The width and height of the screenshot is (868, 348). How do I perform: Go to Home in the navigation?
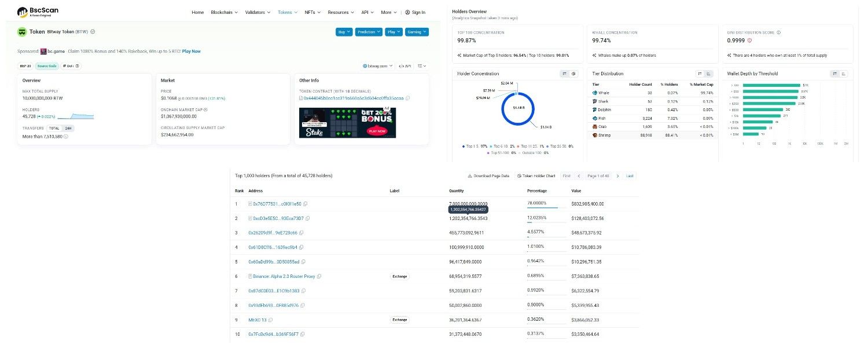[197, 12]
